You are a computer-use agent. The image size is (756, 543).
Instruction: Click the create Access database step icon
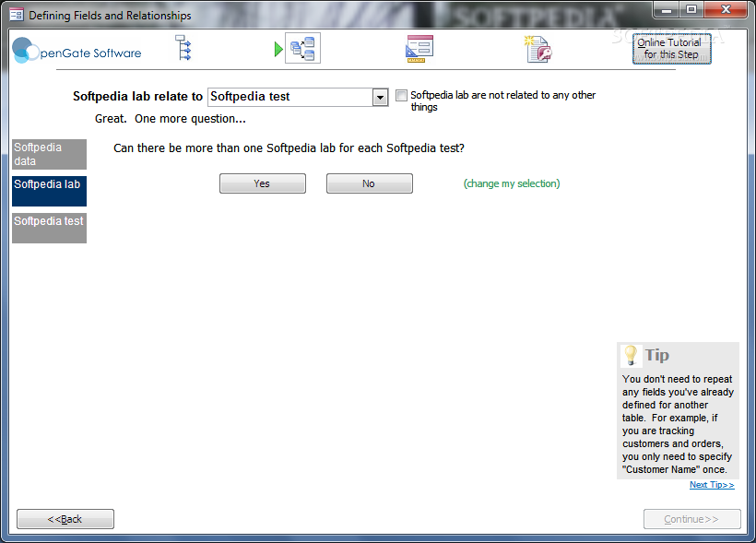click(x=538, y=49)
